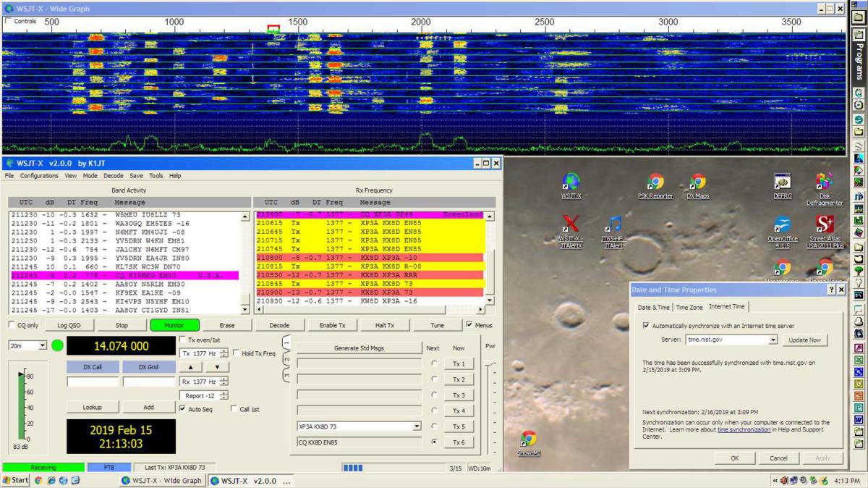
Task: Open Street Atlas USA 2011 Plus icon
Action: pos(825,224)
